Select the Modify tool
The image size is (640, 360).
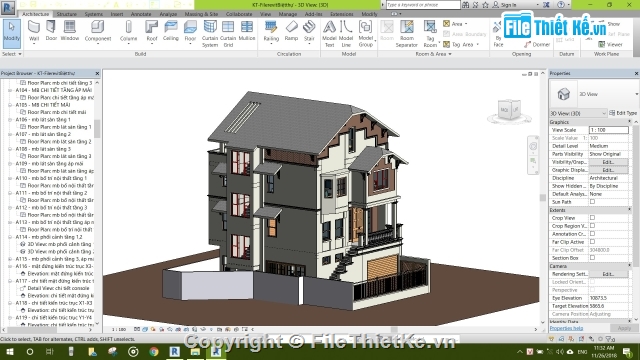(x=11, y=33)
